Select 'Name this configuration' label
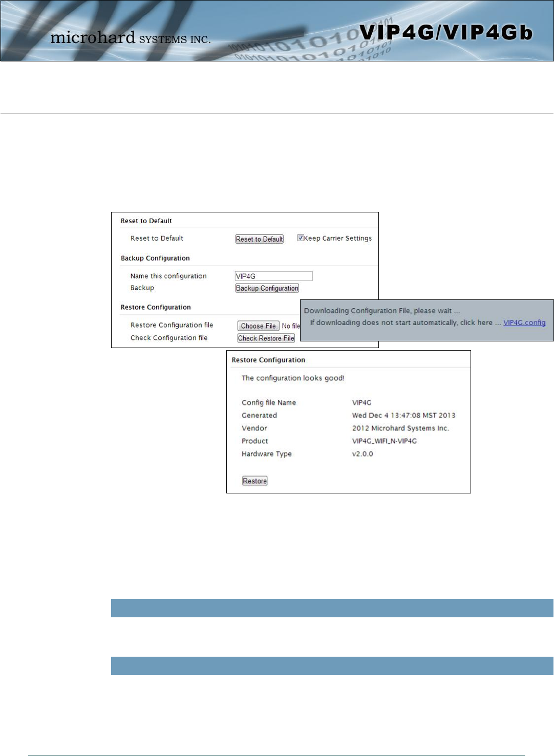The image size is (554, 756). 168,276
